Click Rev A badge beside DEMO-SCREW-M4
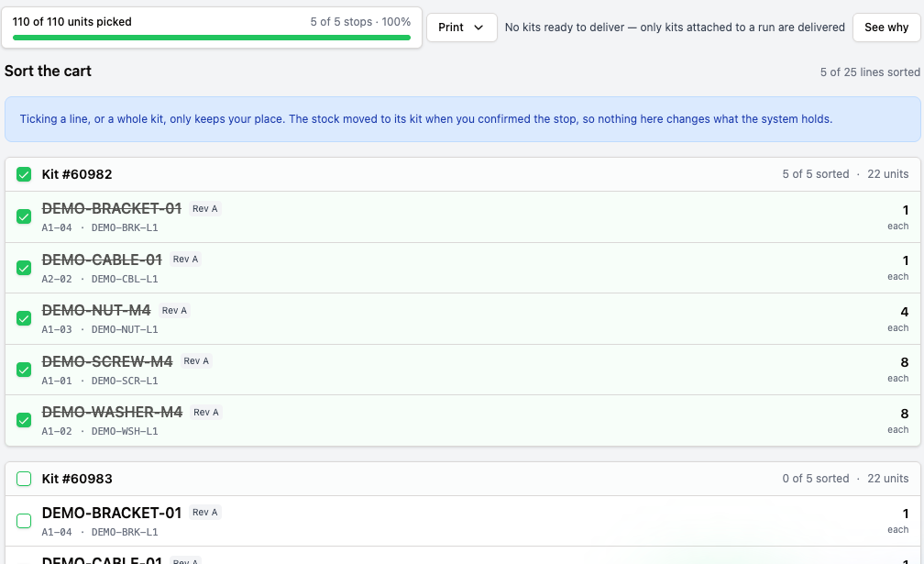Screen dimensions: 924x564 pos(196,361)
